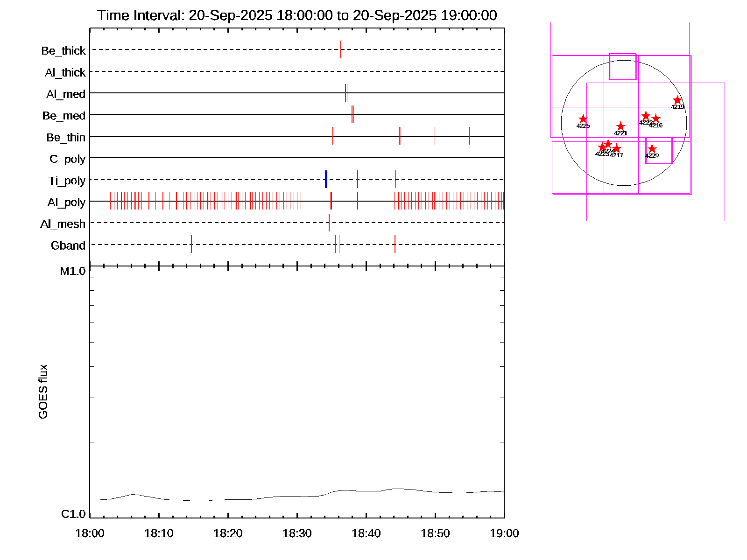Click the red star for region 4222
The width and height of the screenshot is (747, 560).
click(x=646, y=116)
